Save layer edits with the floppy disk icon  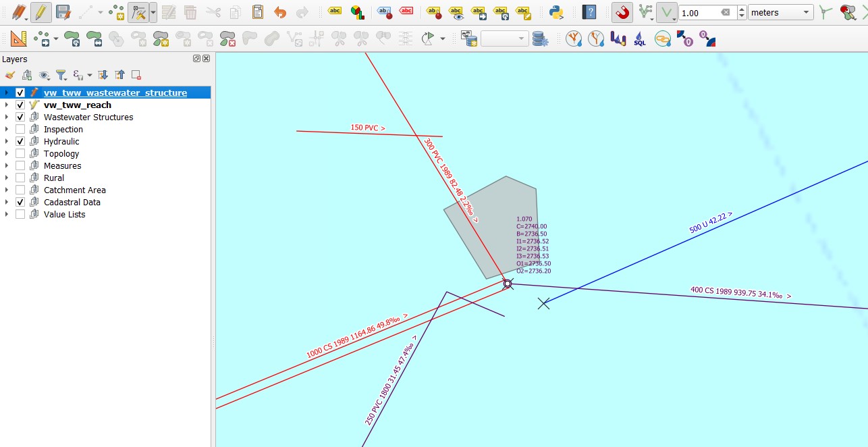pyautogui.click(x=63, y=12)
